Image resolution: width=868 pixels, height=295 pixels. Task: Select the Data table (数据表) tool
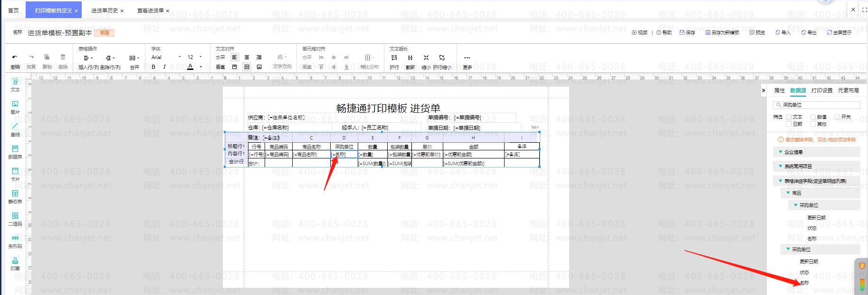coord(15,152)
